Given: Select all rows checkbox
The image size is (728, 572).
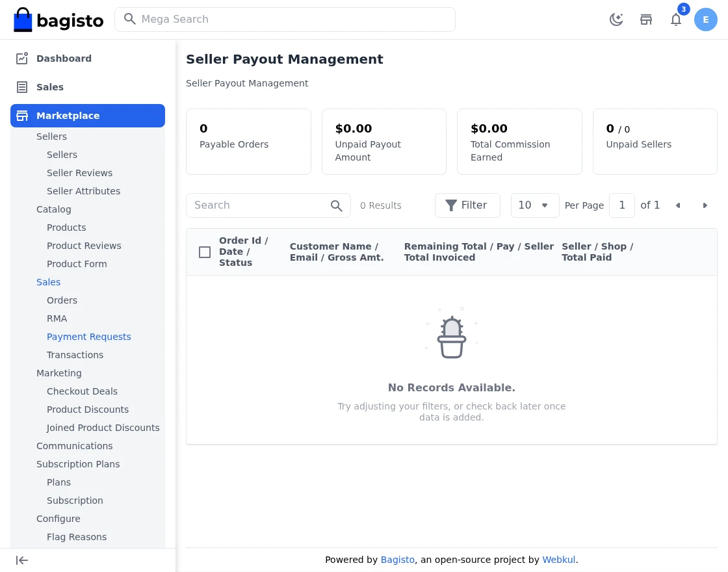Looking at the screenshot, I should (205, 252).
